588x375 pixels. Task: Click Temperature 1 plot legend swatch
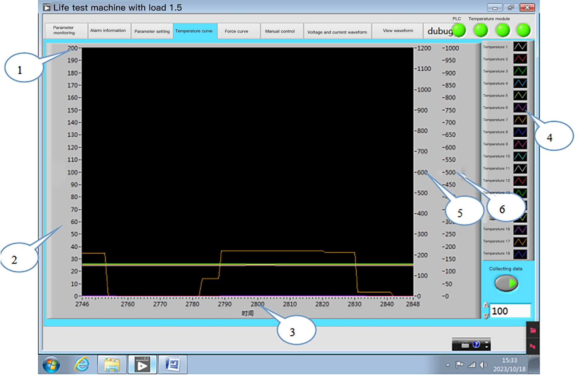point(520,47)
